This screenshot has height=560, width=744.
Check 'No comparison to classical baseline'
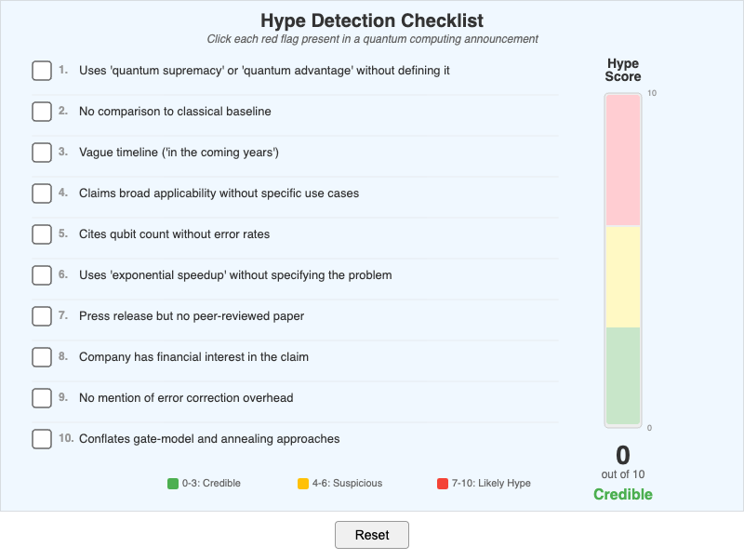click(x=41, y=112)
